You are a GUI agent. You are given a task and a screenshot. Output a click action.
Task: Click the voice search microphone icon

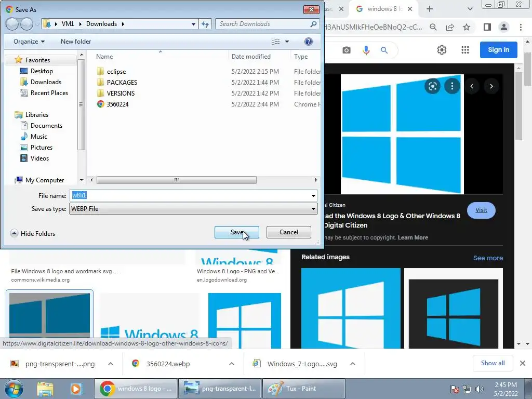tap(366, 50)
